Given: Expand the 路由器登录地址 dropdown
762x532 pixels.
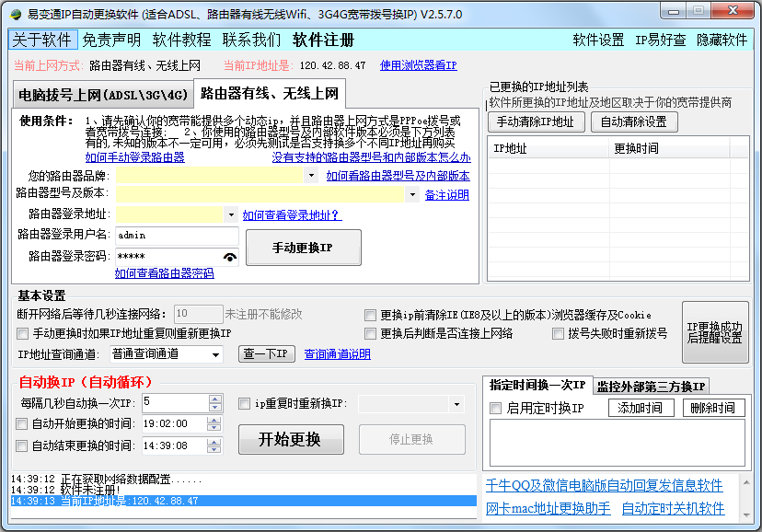Looking at the screenshot, I should (231, 214).
